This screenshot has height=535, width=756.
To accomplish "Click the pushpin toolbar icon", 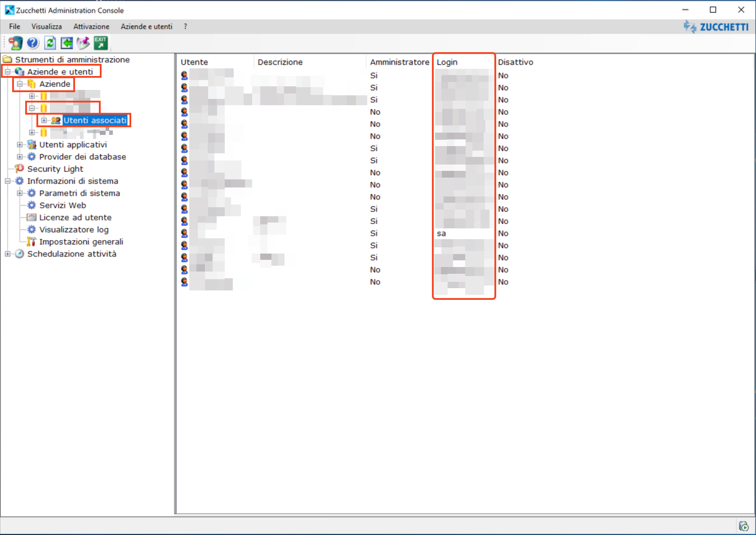I will coord(84,43).
